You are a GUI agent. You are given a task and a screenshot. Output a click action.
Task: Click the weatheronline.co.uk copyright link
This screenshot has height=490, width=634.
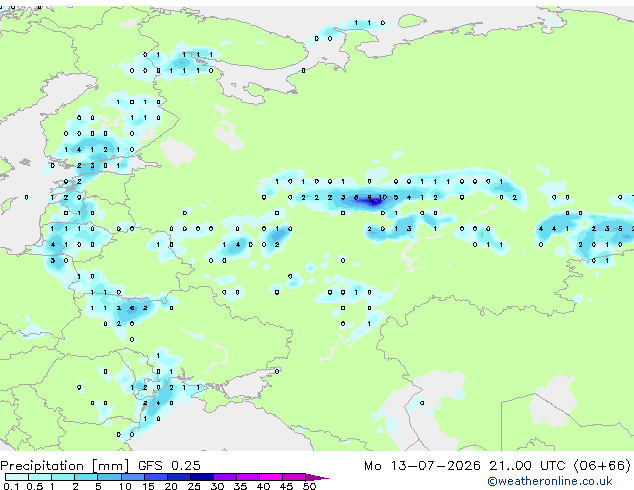(550, 481)
